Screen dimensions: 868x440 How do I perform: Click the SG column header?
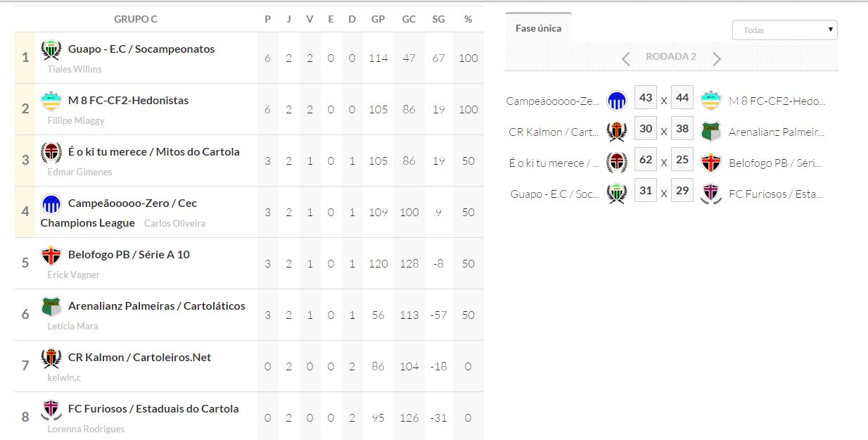coord(439,19)
